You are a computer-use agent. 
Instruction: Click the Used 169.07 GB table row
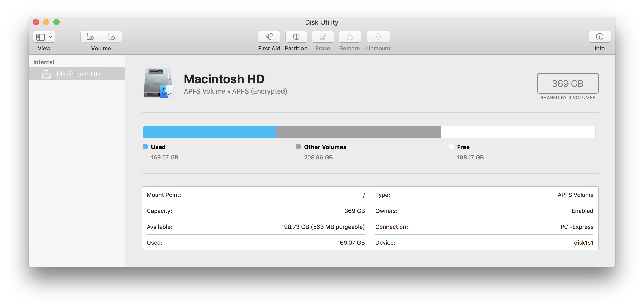coord(256,243)
